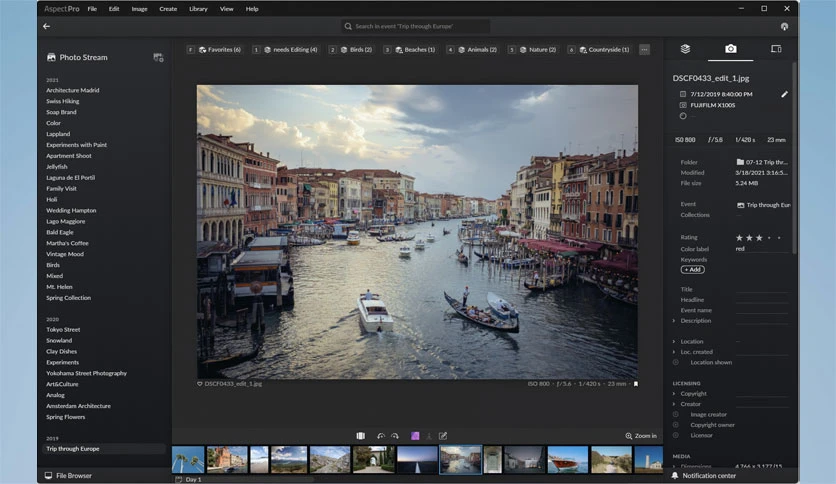Open the Trip through Europe event link

click(x=763, y=205)
